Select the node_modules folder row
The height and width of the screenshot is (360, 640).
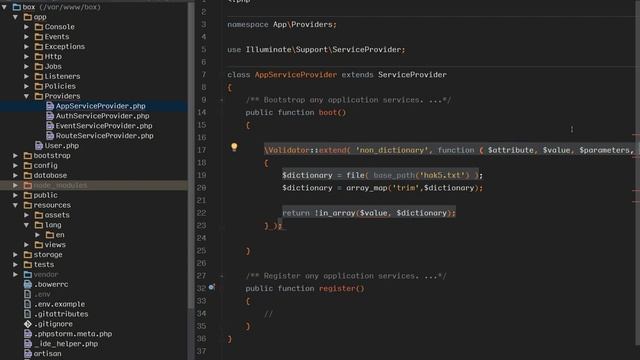(x=93, y=185)
